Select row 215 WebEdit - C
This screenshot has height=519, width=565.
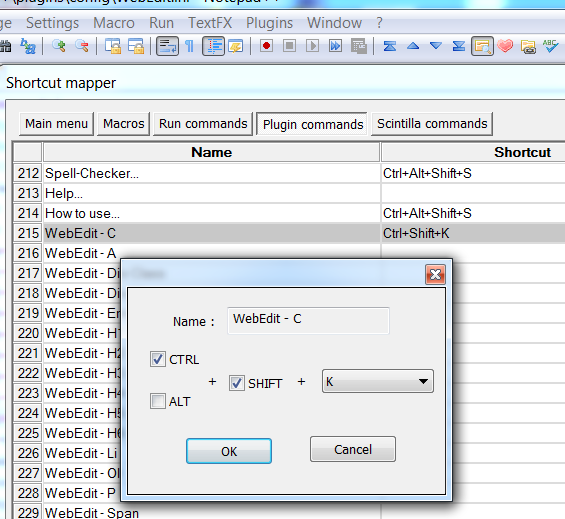[212, 233]
